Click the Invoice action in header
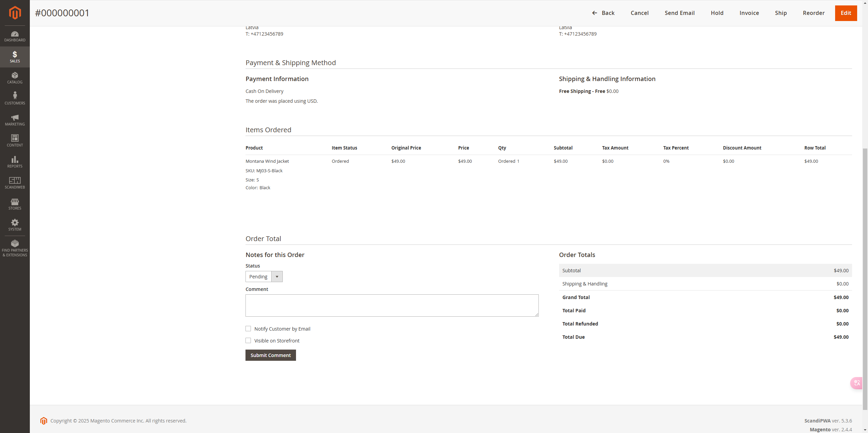The image size is (868, 433). (x=749, y=13)
